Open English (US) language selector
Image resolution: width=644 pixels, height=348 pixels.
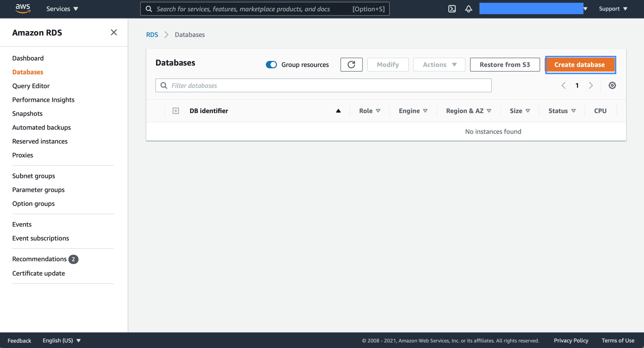(62, 341)
